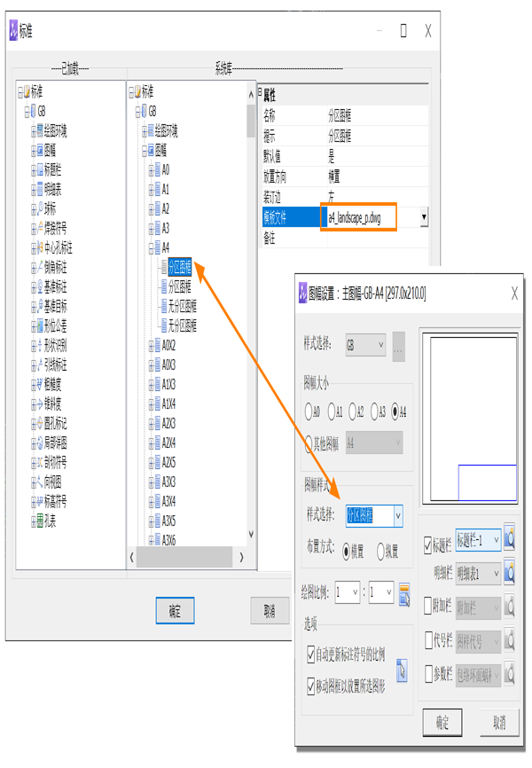532x768 pixels.
Task: Enable the 参数栏 checkbox
Action: tap(427, 673)
